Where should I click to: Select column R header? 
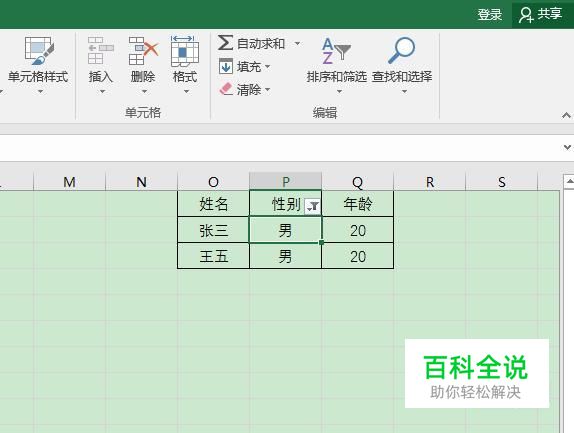[430, 182]
